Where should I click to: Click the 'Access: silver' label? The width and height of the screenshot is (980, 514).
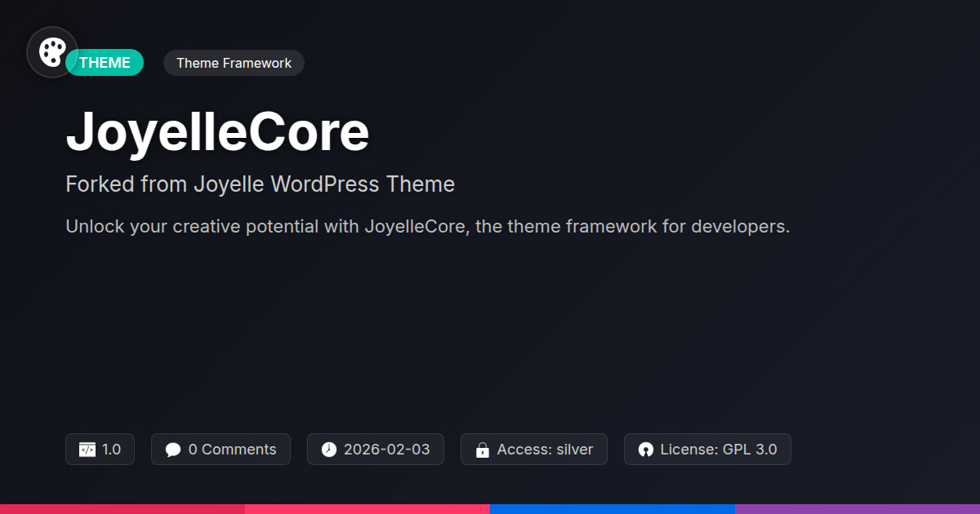pos(545,450)
